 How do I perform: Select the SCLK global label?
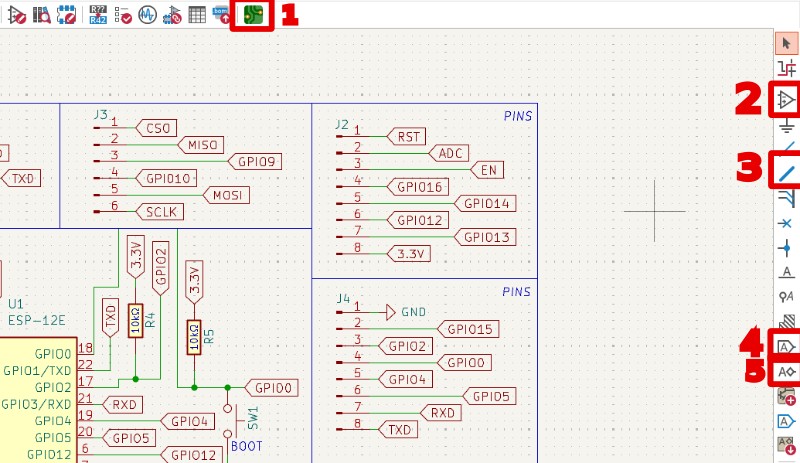coord(160,212)
